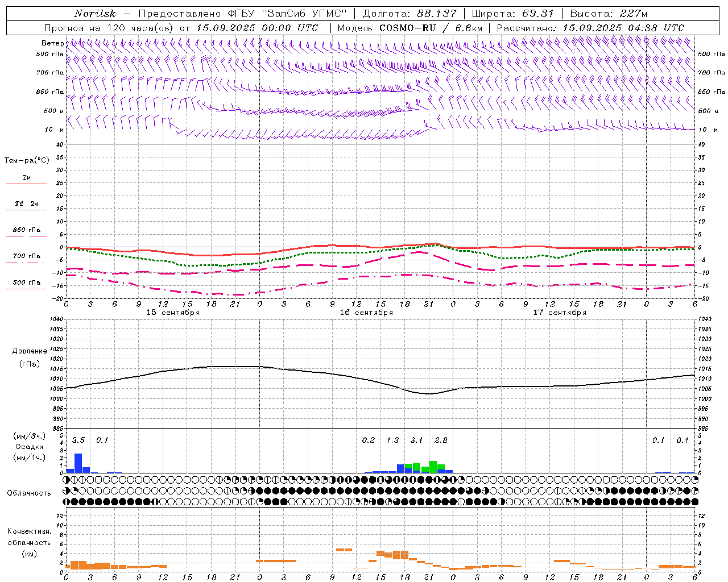
Task: Click the "Облачность" cloud cover label
Action: click(x=29, y=493)
